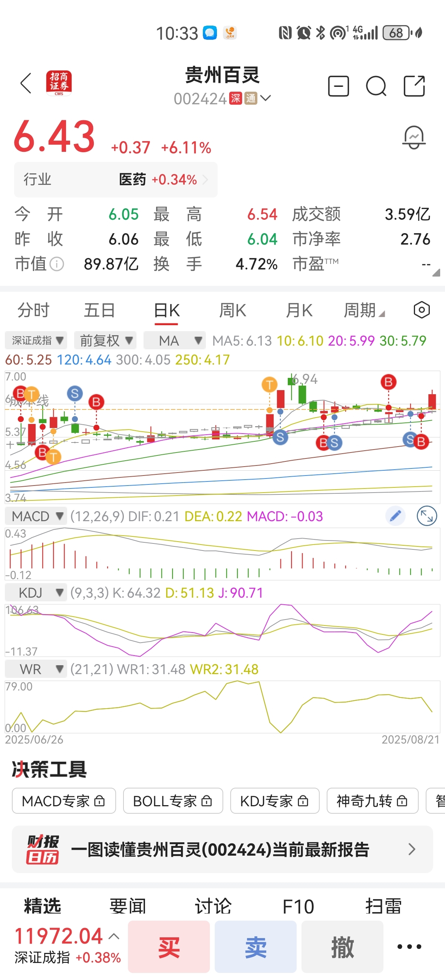Tap the 11972.04 深证成指 index value

click(59, 936)
